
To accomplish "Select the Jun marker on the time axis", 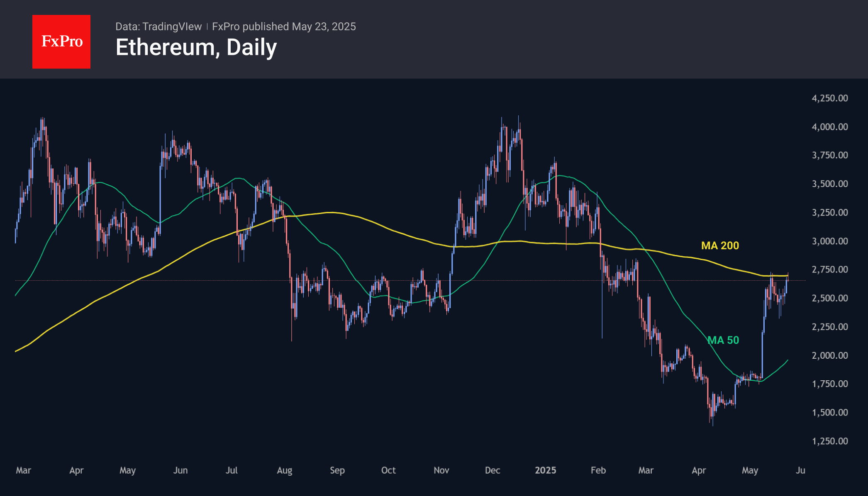I will (x=180, y=470).
